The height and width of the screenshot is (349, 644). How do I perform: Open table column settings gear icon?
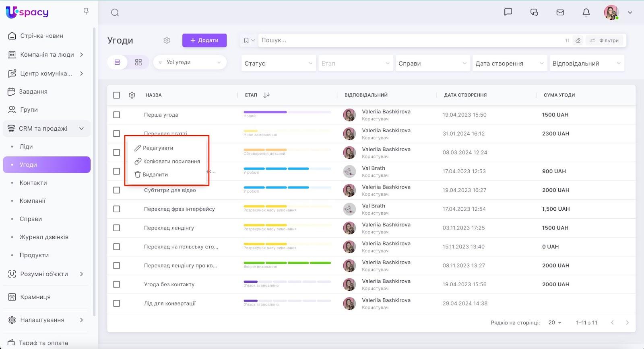132,95
